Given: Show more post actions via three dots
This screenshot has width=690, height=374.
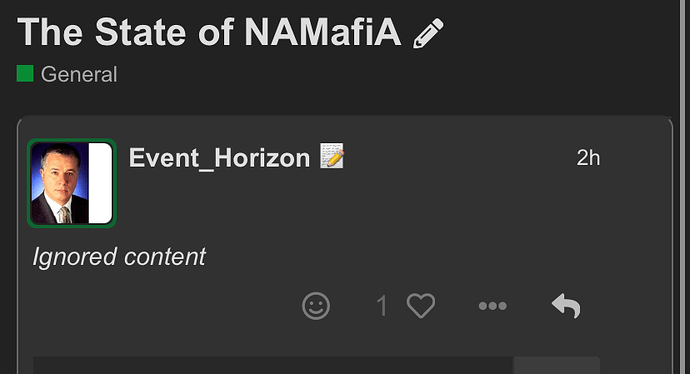Looking at the screenshot, I should click(x=493, y=306).
